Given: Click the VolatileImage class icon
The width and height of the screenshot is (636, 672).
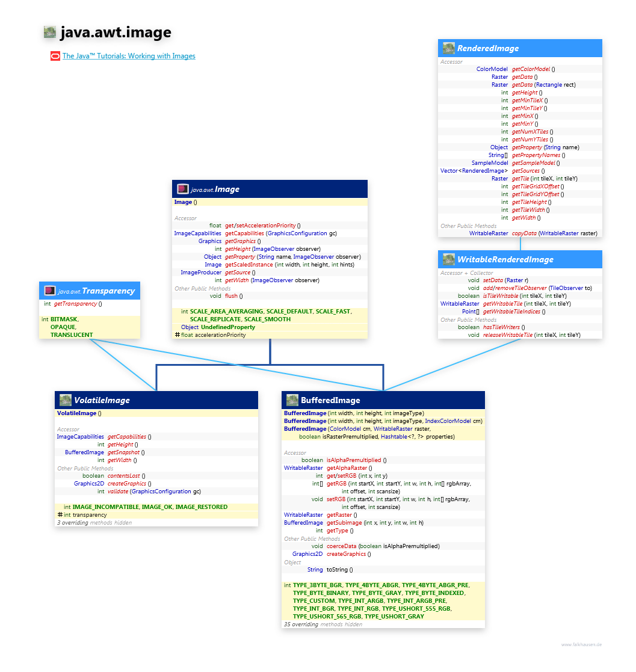Looking at the screenshot, I should coord(66,400).
